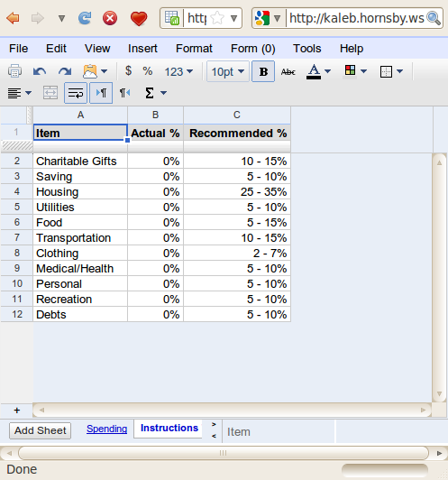Open the Insert menu
Image resolution: width=448 pixels, height=480 pixels.
click(142, 49)
